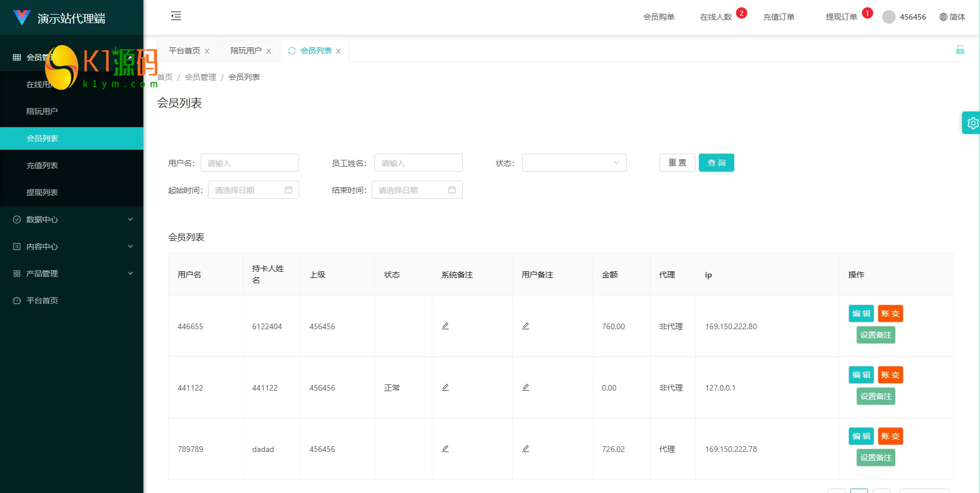This screenshot has height=493, width=980.
Task: Open the 状态 dropdown
Action: [x=574, y=163]
